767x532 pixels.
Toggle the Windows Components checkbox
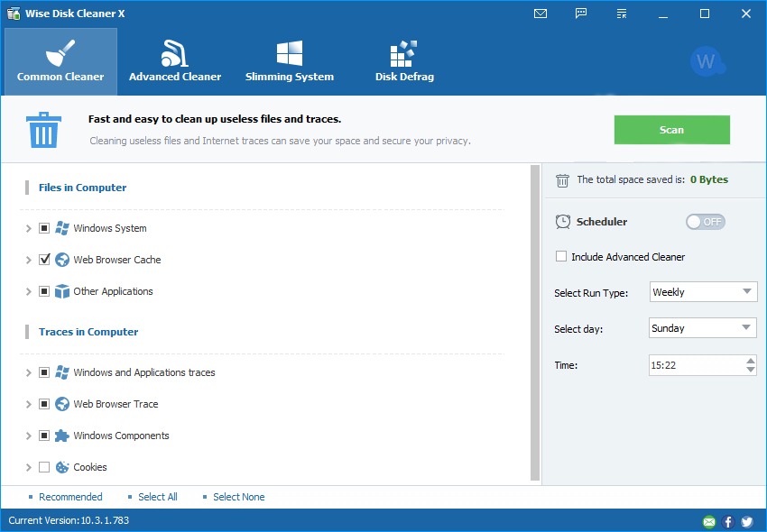pyautogui.click(x=44, y=436)
